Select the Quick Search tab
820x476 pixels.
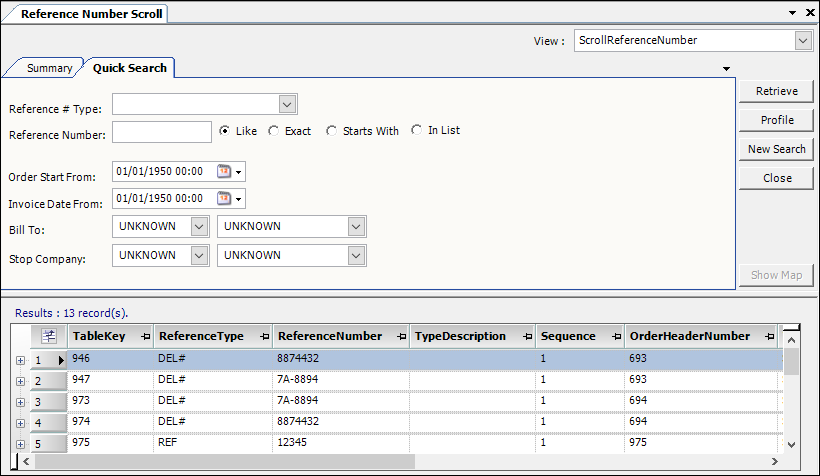click(x=129, y=68)
